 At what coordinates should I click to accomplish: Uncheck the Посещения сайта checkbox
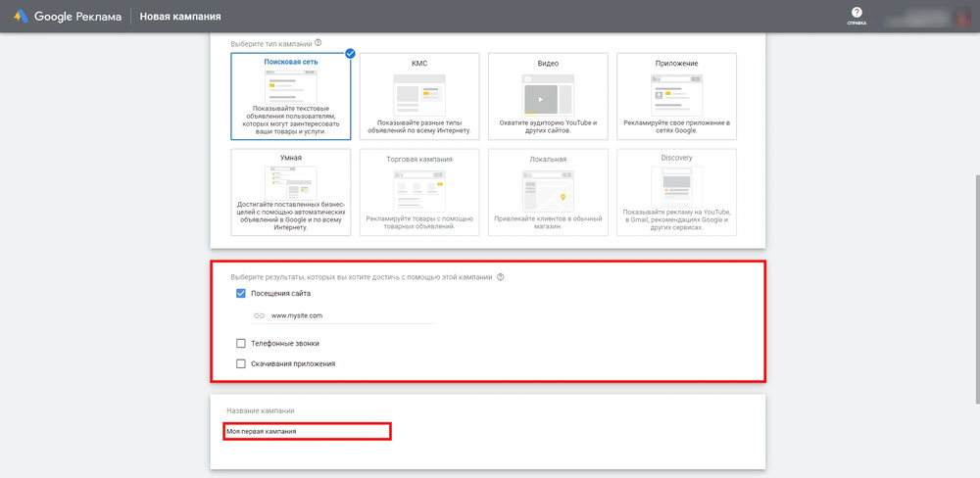click(241, 293)
